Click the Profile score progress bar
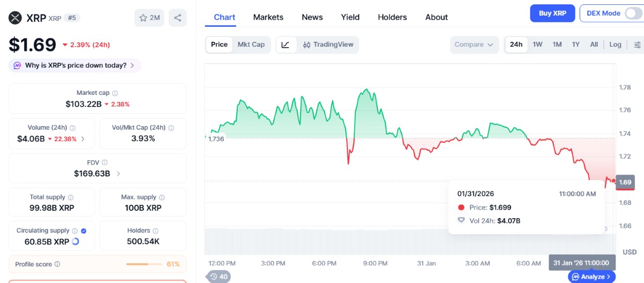This screenshot has width=644, height=283. click(144, 264)
